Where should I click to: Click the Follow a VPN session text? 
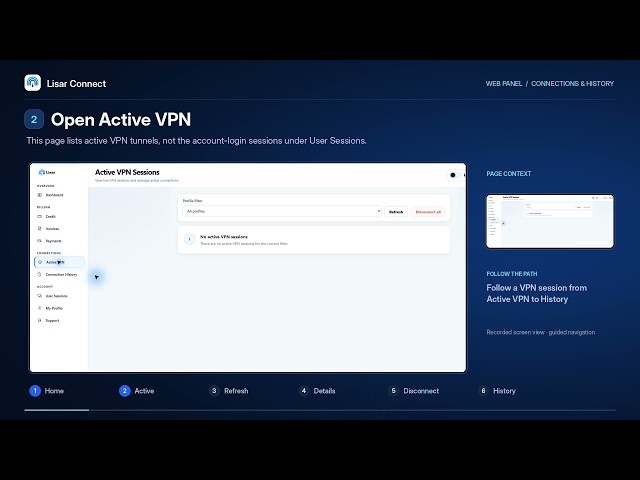tap(536, 293)
